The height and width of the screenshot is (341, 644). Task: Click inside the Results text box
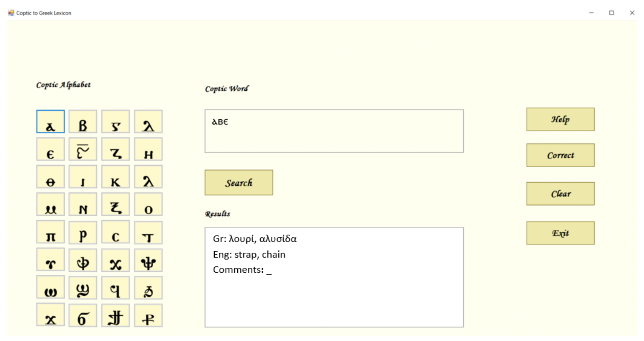(334, 277)
